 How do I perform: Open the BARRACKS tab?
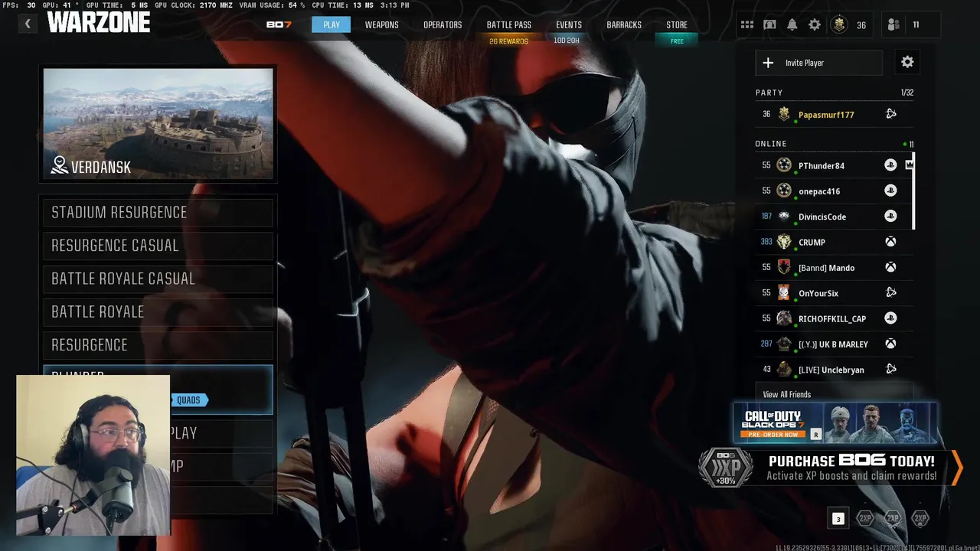point(624,24)
